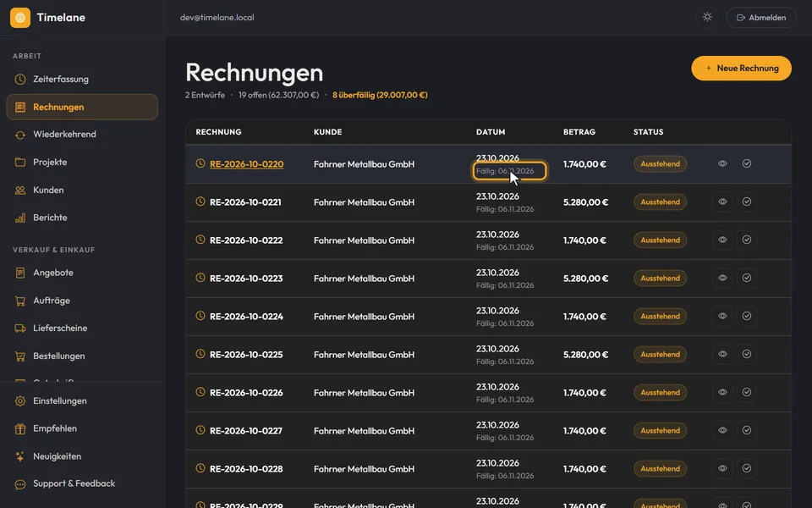812x508 pixels.
Task: View invoice RE-2026-10-0223 via eye icon
Action: [x=722, y=278]
